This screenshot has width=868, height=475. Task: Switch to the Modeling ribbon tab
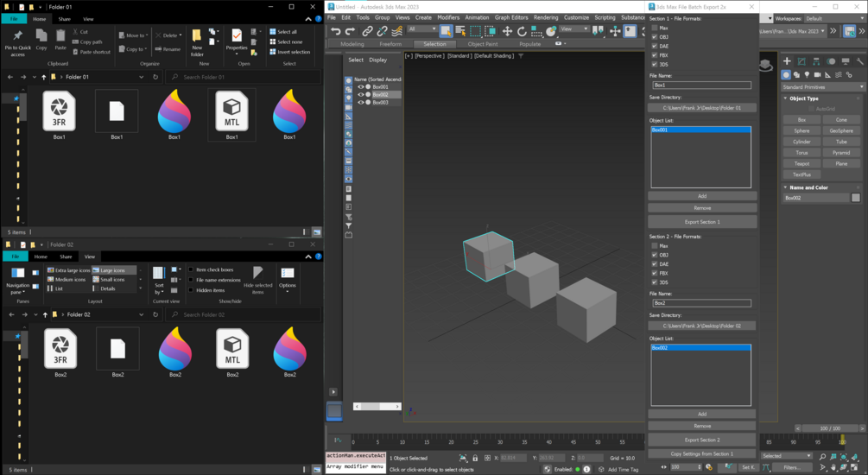point(352,44)
